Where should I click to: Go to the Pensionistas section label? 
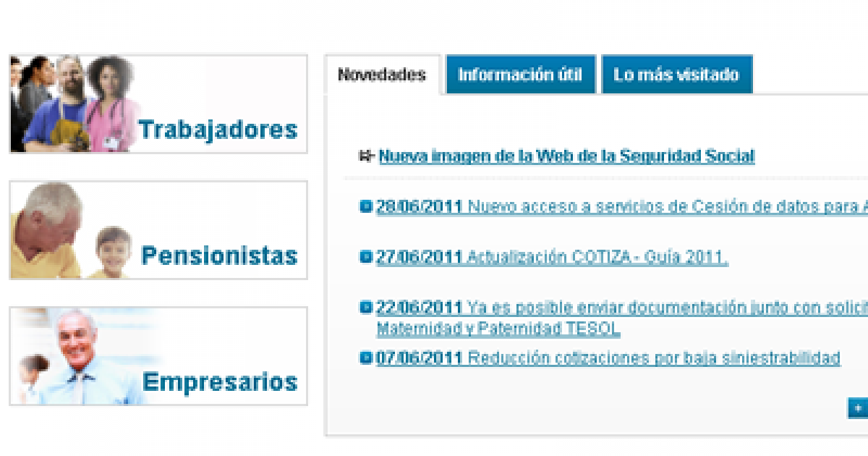coord(219,256)
